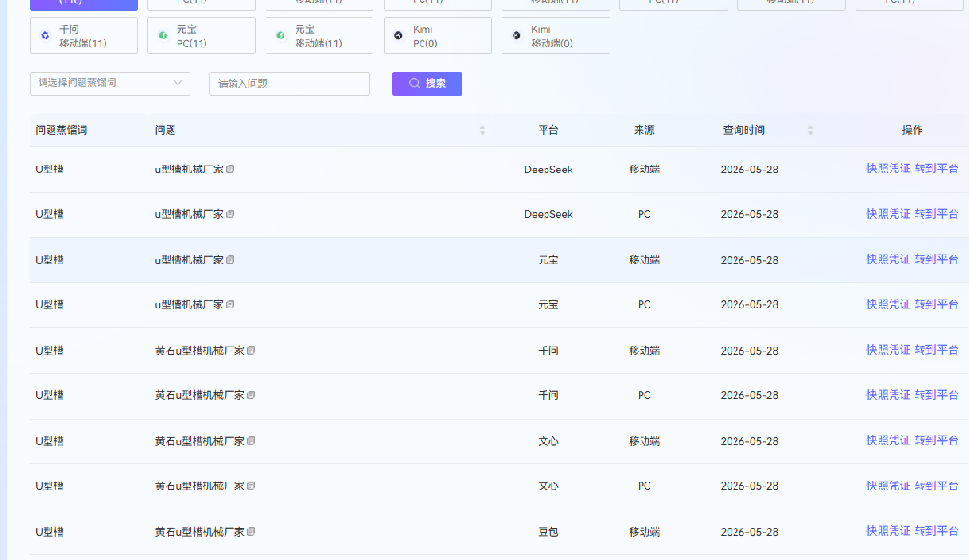Viewport: 969px width, 560px height.
Task: Copy the question in the DeepSeek 移动端 row
Action: pos(230,170)
